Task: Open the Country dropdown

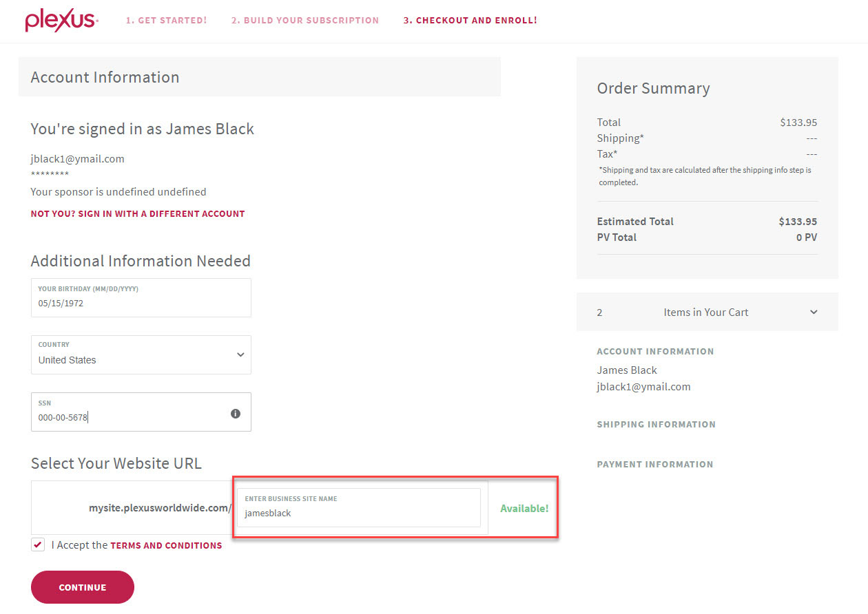Action: [141, 354]
